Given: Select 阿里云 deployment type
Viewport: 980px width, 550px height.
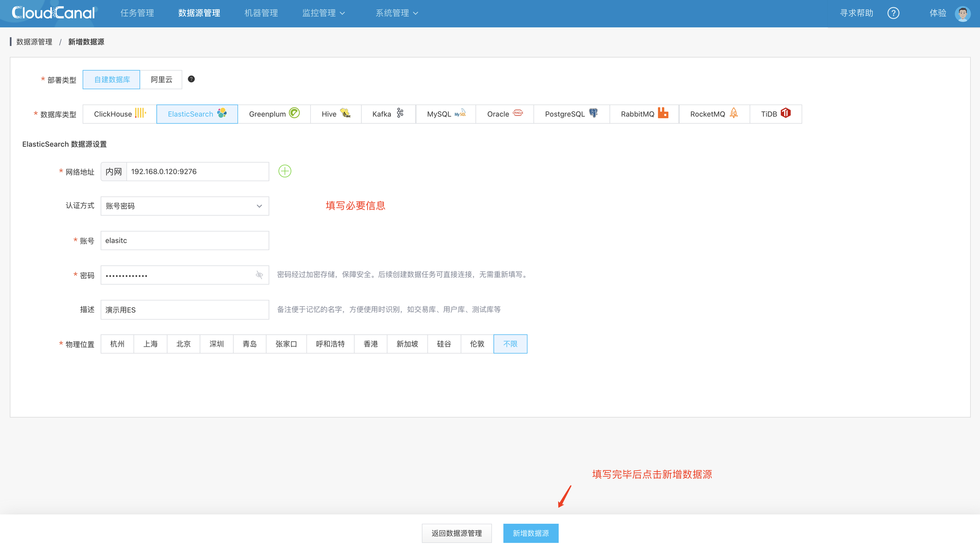Looking at the screenshot, I should pyautogui.click(x=161, y=80).
